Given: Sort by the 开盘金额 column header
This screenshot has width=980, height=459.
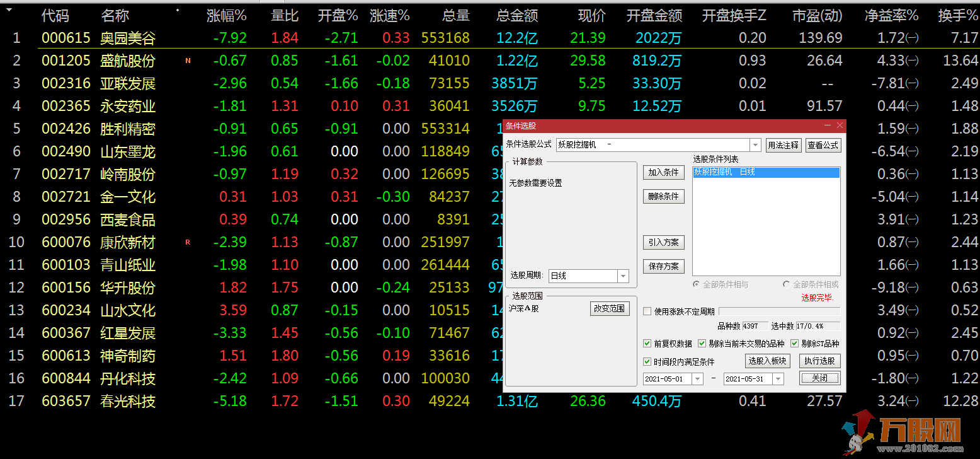Looking at the screenshot, I should point(654,16).
